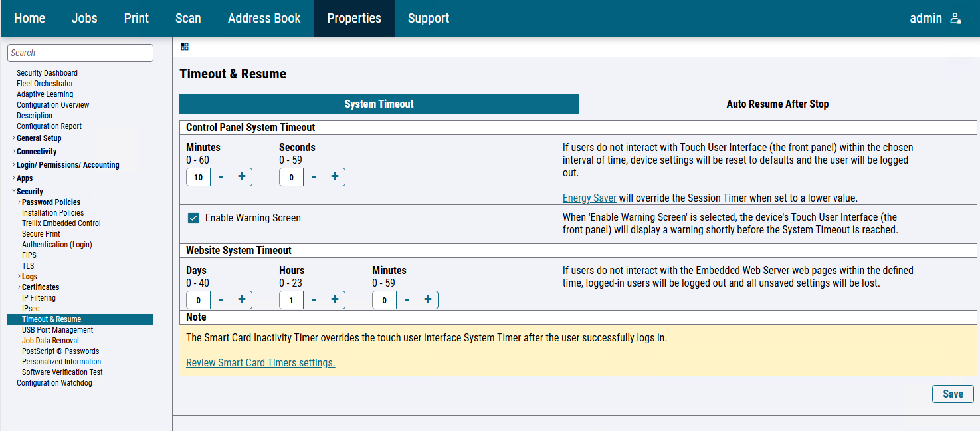Increase Control Panel timeout Minutes with plus
Screen dimensions: 980x431
coord(241,177)
